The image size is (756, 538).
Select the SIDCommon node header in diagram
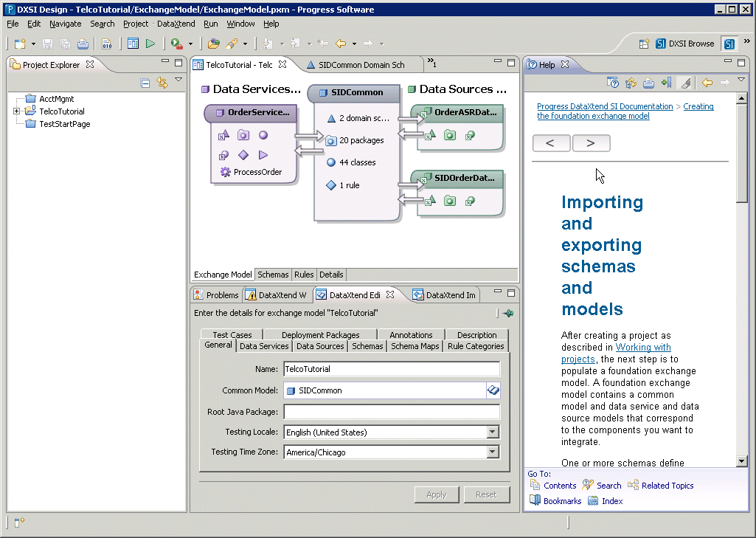point(353,93)
